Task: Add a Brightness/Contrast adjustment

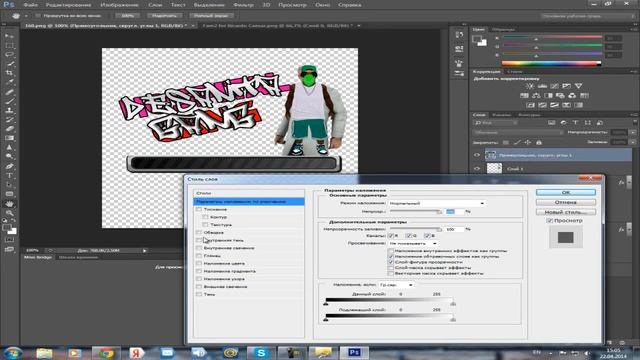Action: [x=530, y=86]
